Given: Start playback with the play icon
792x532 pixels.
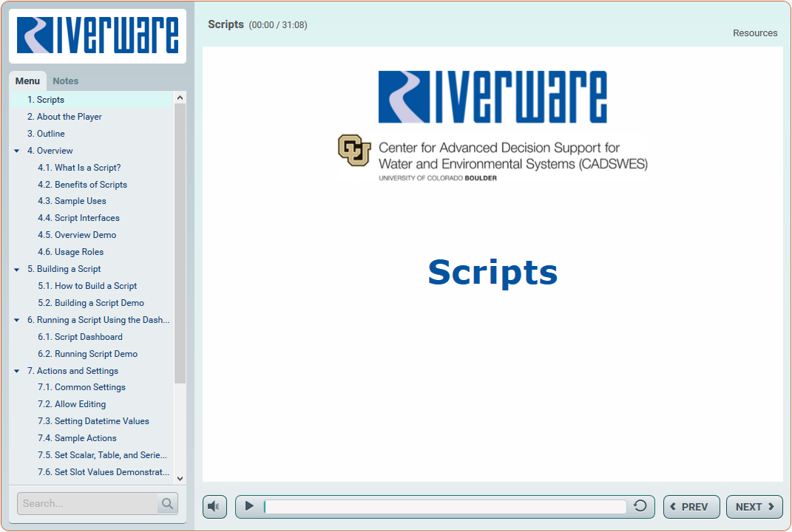Looking at the screenshot, I should [249, 505].
